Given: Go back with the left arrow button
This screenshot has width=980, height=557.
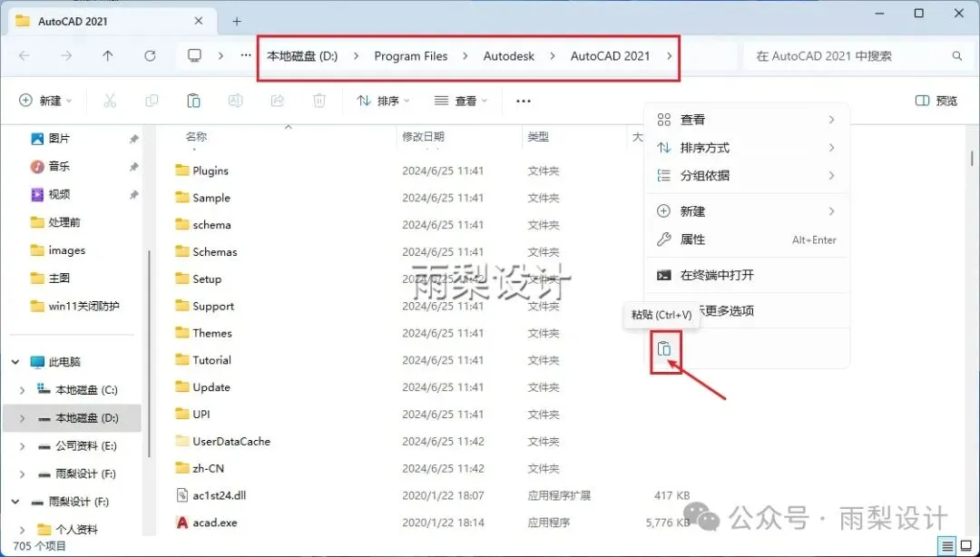Looking at the screenshot, I should [x=24, y=56].
